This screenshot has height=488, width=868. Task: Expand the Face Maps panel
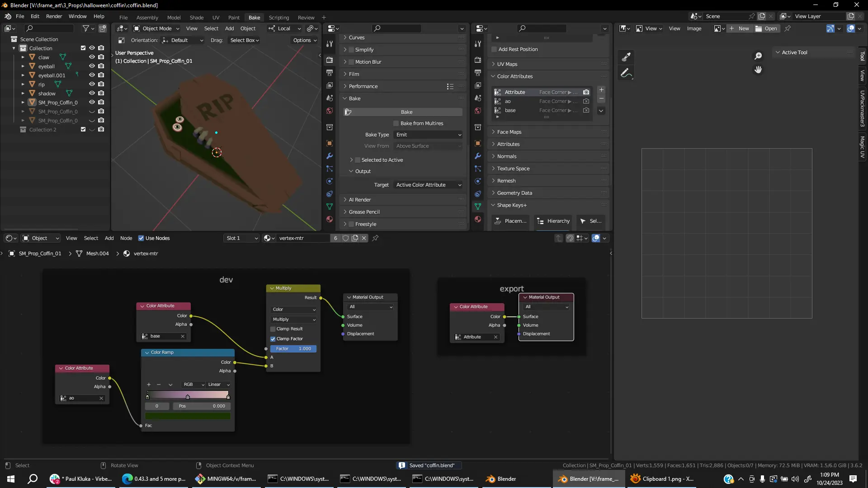click(x=509, y=132)
